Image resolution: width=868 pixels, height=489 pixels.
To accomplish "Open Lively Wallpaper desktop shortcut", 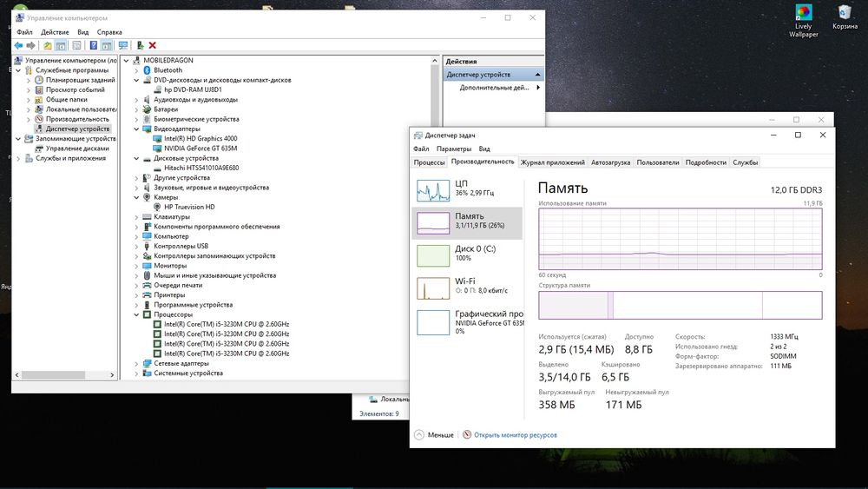I will pyautogui.click(x=803, y=21).
